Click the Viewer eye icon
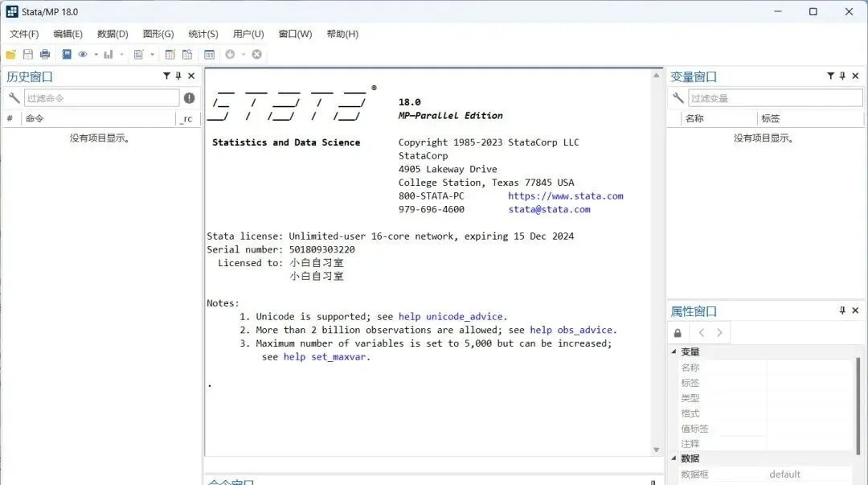The image size is (868, 485). pos(83,55)
